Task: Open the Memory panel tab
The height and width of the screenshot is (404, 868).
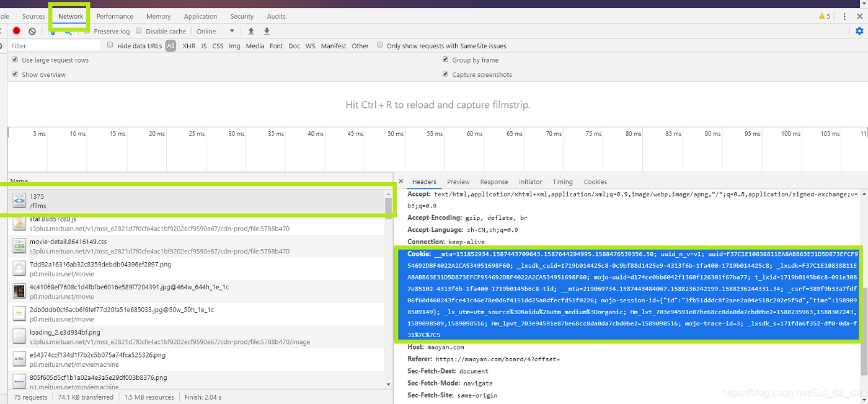Action: [159, 16]
